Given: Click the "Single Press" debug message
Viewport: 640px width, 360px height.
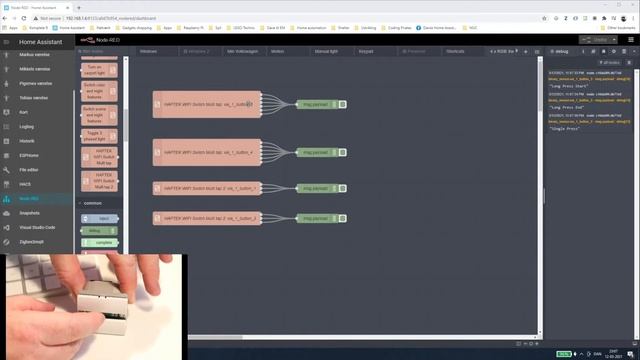Looking at the screenshot, I should tap(564, 129).
